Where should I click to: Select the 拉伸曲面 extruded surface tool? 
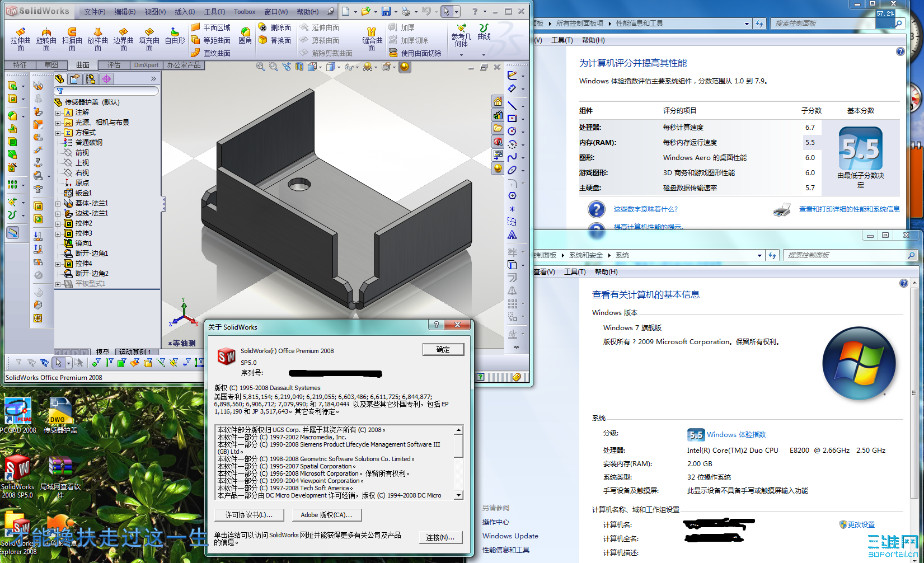20,38
